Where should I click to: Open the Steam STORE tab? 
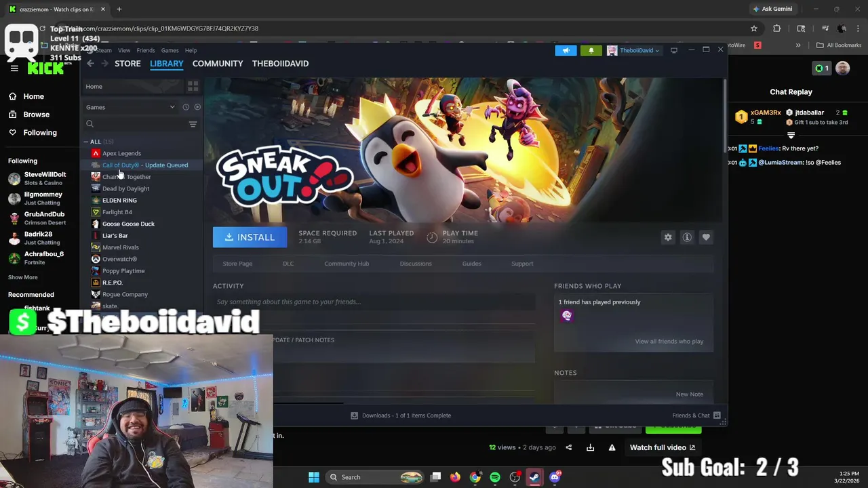coord(127,64)
